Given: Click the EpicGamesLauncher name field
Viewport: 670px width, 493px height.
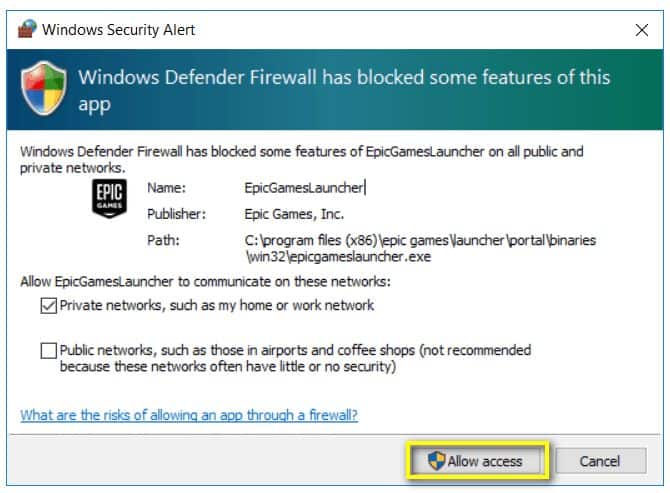Looking at the screenshot, I should tap(305, 188).
